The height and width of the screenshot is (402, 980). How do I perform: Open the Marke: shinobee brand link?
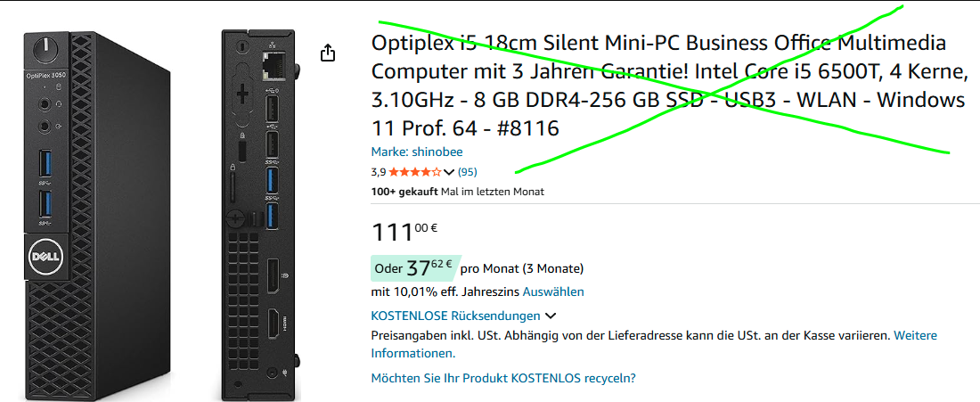(x=416, y=152)
